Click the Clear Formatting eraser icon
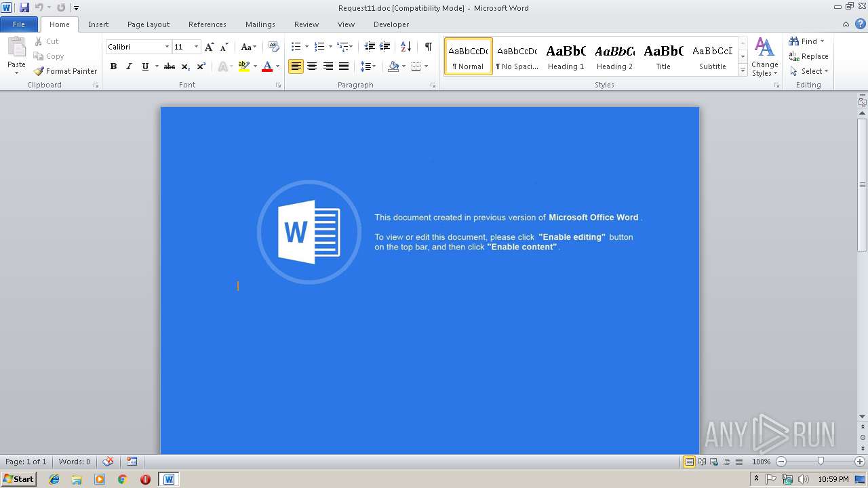 [274, 47]
